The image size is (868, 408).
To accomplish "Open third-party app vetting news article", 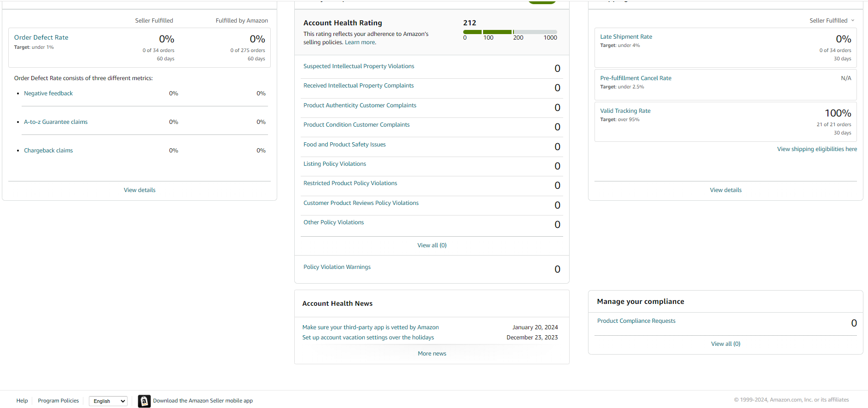I will pyautogui.click(x=370, y=327).
